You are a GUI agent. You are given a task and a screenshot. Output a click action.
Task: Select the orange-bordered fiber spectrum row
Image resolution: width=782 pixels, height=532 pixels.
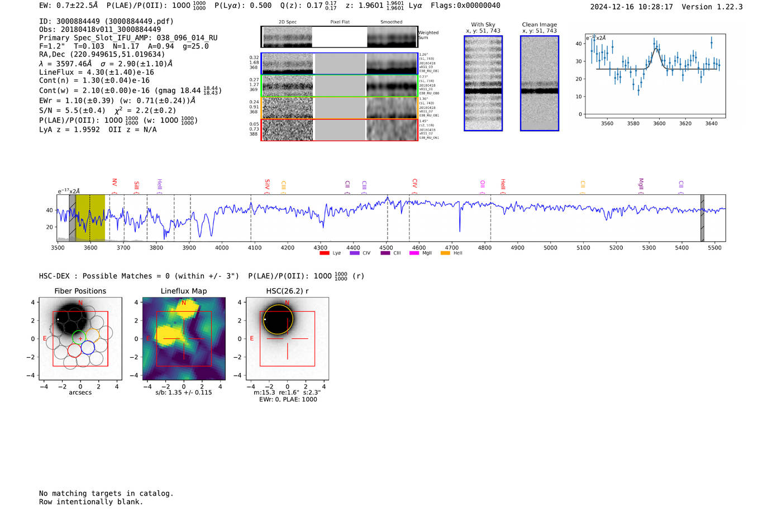339,108
